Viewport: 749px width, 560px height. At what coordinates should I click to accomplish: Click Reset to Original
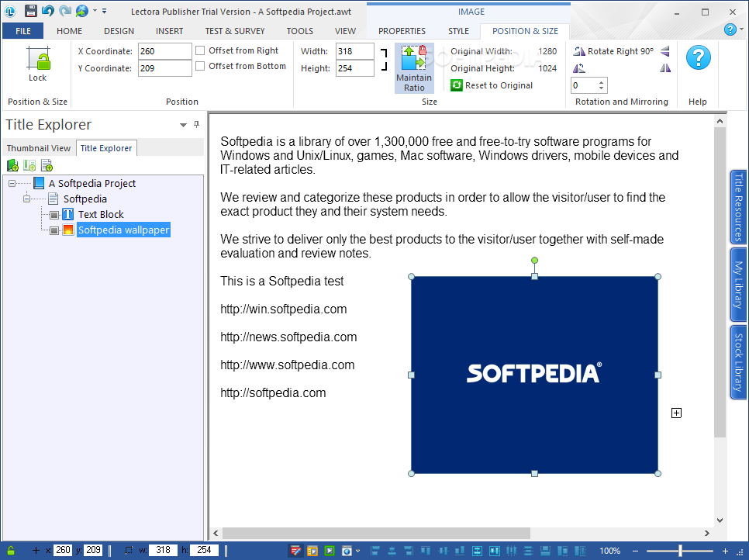492,85
